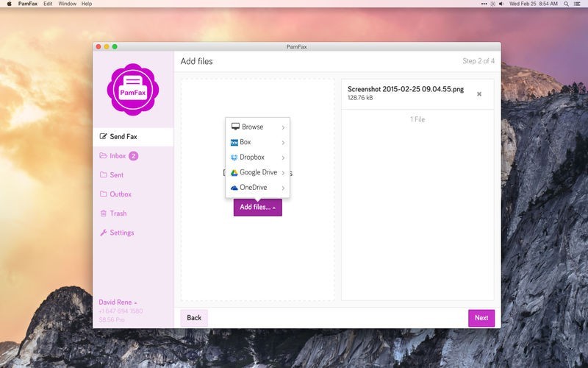Click the Box cloud storage icon
The height and width of the screenshot is (368, 588).
click(x=234, y=142)
